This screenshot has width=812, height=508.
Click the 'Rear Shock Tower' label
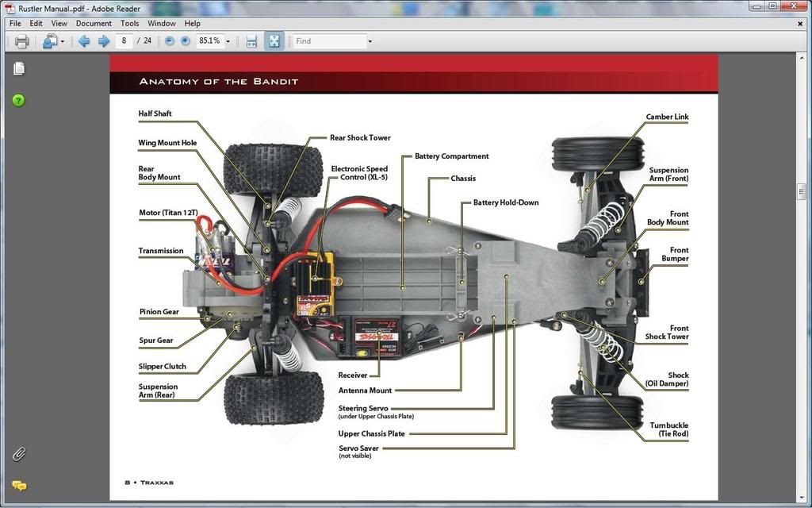coord(361,138)
